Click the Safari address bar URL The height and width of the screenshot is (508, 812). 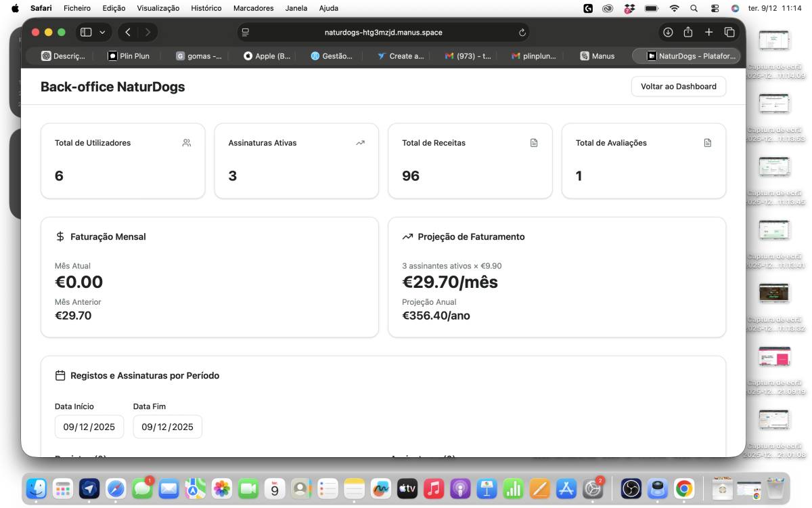[383, 33]
